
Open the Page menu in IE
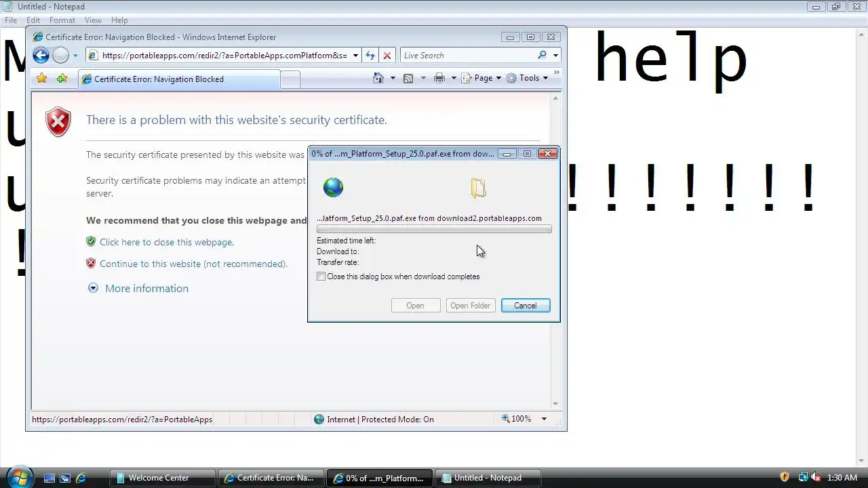click(x=481, y=78)
